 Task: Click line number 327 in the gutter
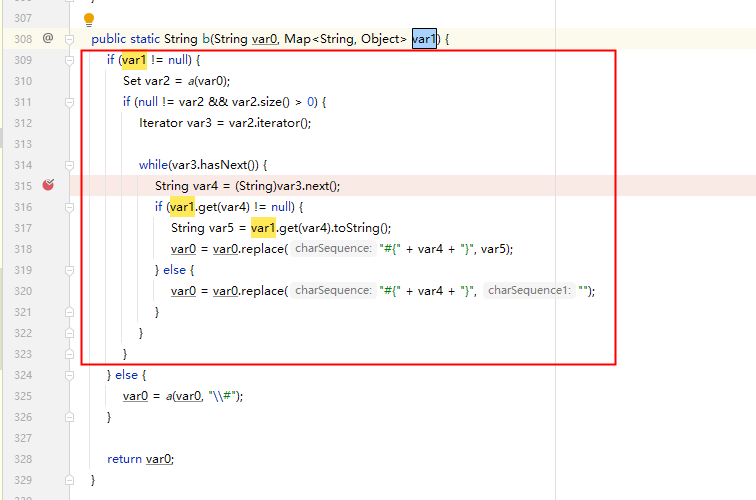click(x=23, y=438)
